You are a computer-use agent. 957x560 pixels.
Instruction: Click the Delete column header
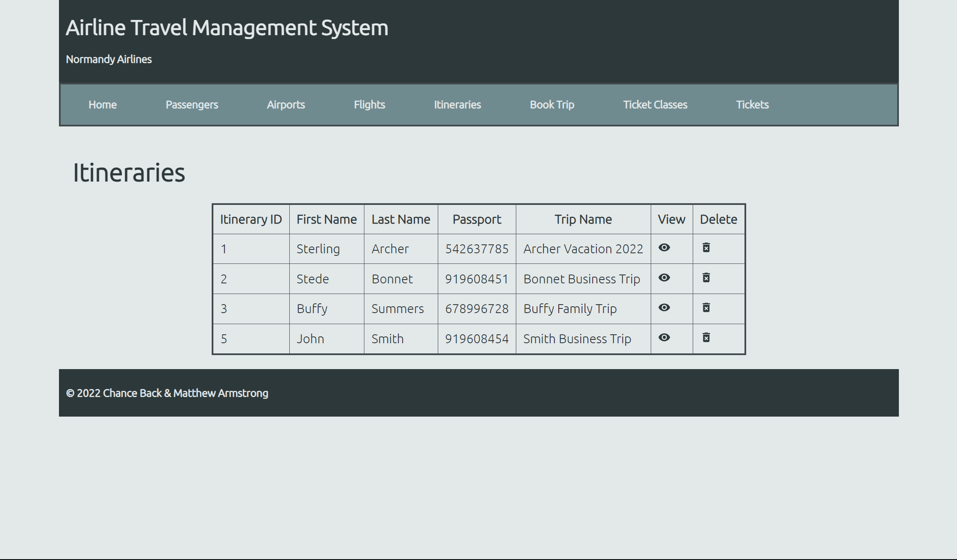point(719,219)
